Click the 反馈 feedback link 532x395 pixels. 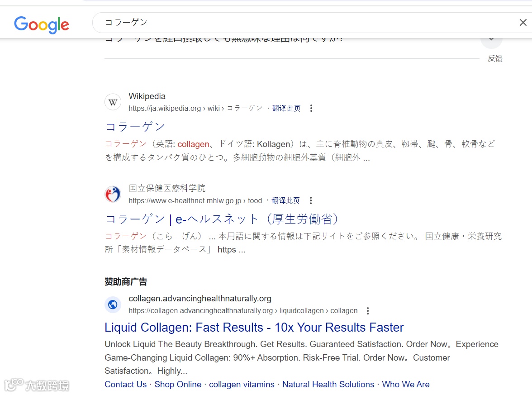coord(495,58)
